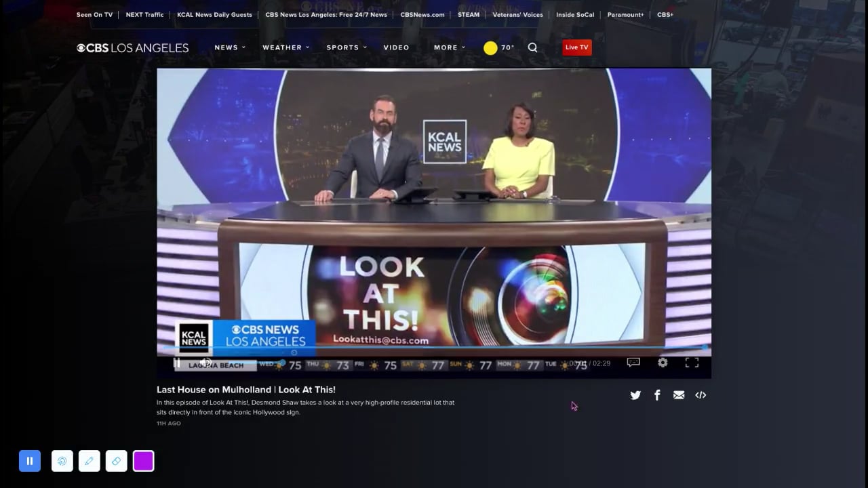Select the eraser annotation tool
This screenshot has height=488, width=868.
coord(117,461)
